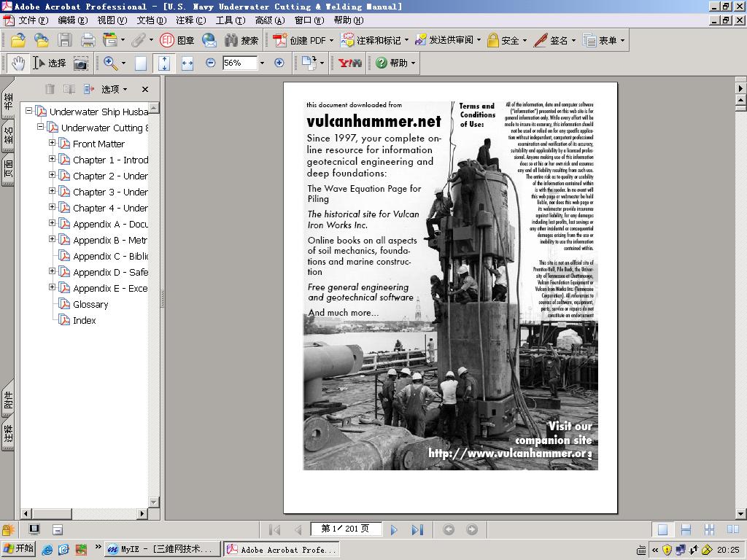Go to previous view round arrow
Viewport: 747px width, 560px height.
(x=449, y=529)
